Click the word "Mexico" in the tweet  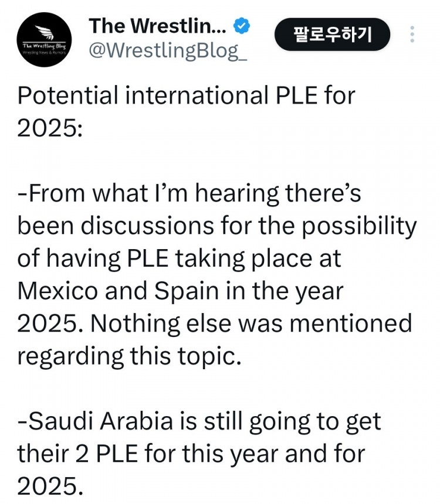(x=57, y=291)
